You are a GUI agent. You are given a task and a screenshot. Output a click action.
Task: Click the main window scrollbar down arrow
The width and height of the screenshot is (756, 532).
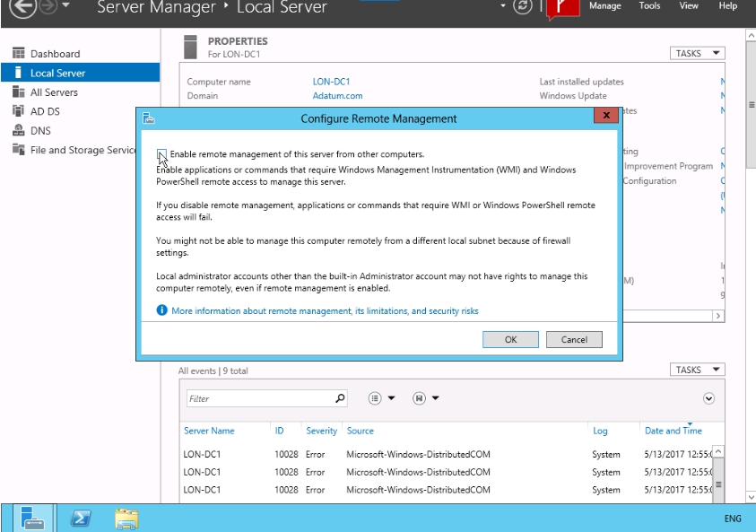pyautogui.click(x=751, y=497)
